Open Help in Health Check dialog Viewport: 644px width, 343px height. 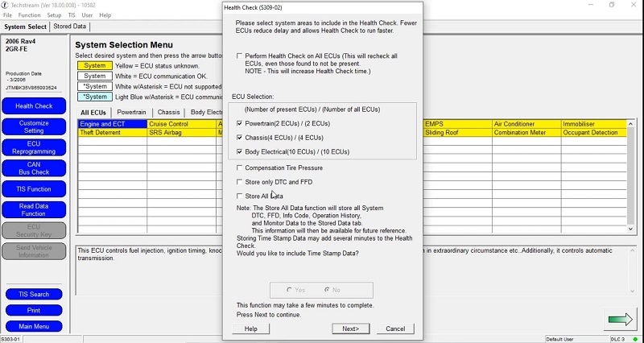pos(250,329)
